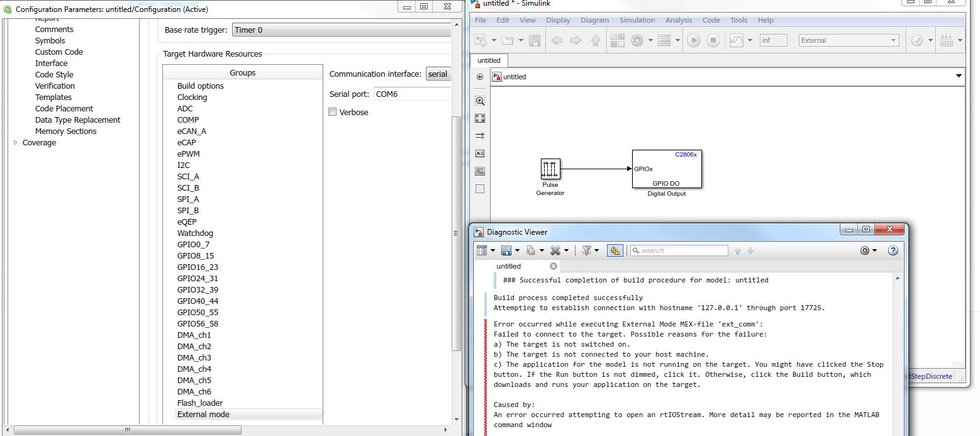Image resolution: width=980 pixels, height=436 pixels.
Task: Click the Run simulation play button
Action: pos(693,40)
